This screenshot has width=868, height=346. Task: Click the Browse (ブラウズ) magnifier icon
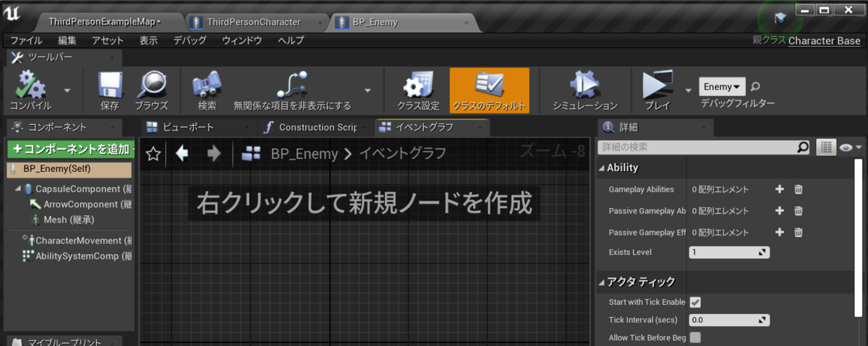(x=151, y=85)
